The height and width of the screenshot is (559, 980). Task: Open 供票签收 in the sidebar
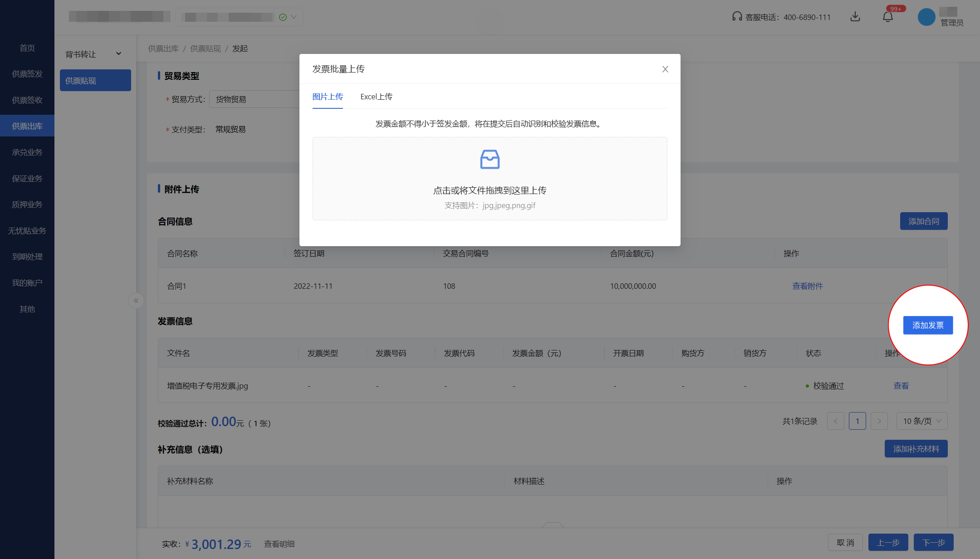point(27,100)
